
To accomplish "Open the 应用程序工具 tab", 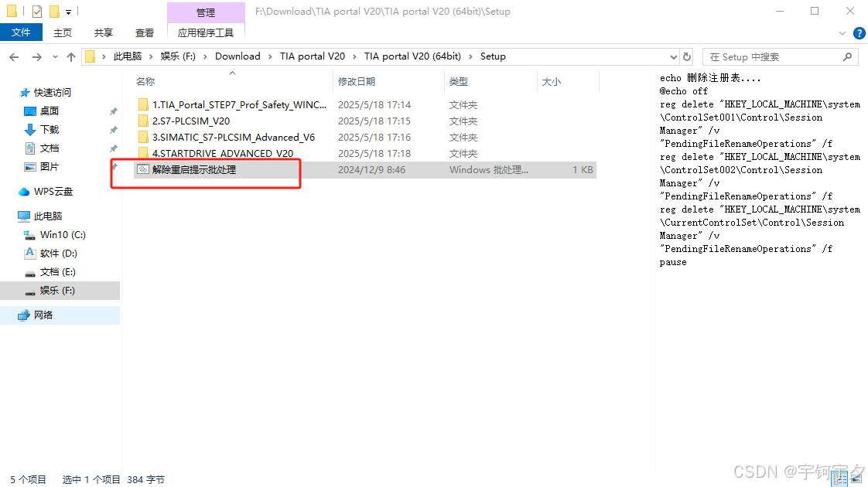I will tap(205, 32).
